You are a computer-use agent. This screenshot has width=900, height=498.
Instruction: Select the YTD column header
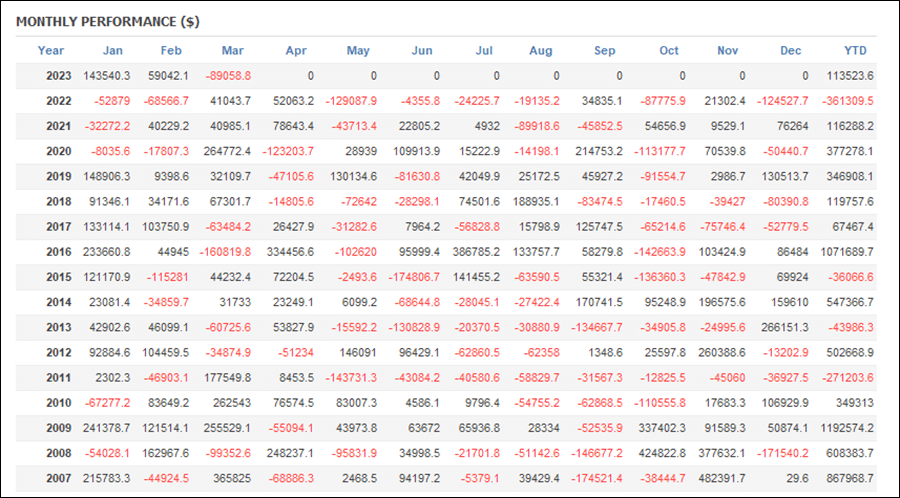(x=855, y=50)
